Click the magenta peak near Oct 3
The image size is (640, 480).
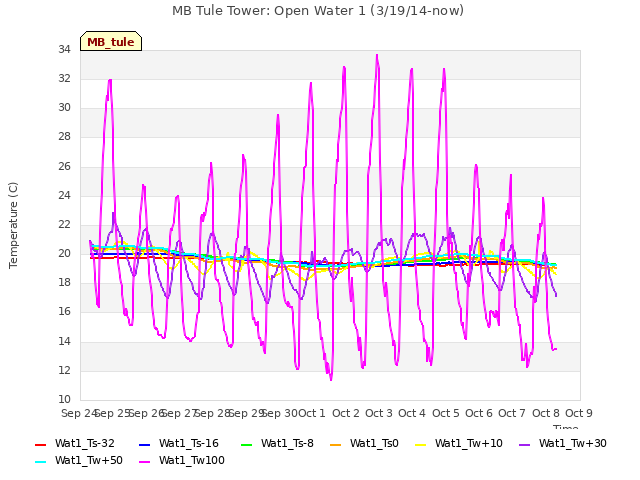point(377,56)
